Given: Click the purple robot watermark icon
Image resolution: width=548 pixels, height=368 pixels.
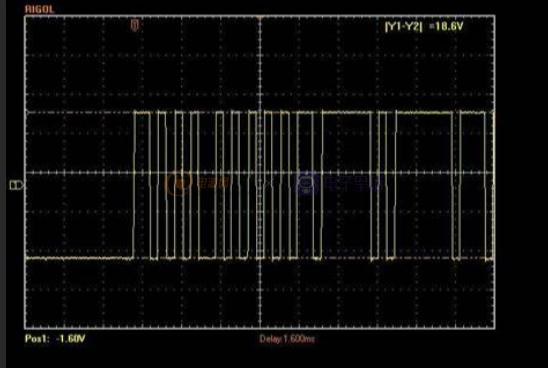Looking at the screenshot, I should pos(307,183).
